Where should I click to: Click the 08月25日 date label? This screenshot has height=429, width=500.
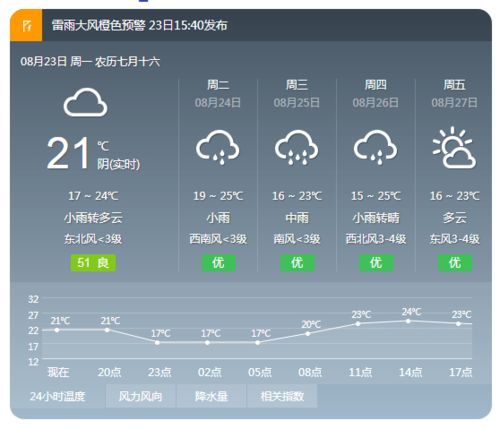click(297, 102)
